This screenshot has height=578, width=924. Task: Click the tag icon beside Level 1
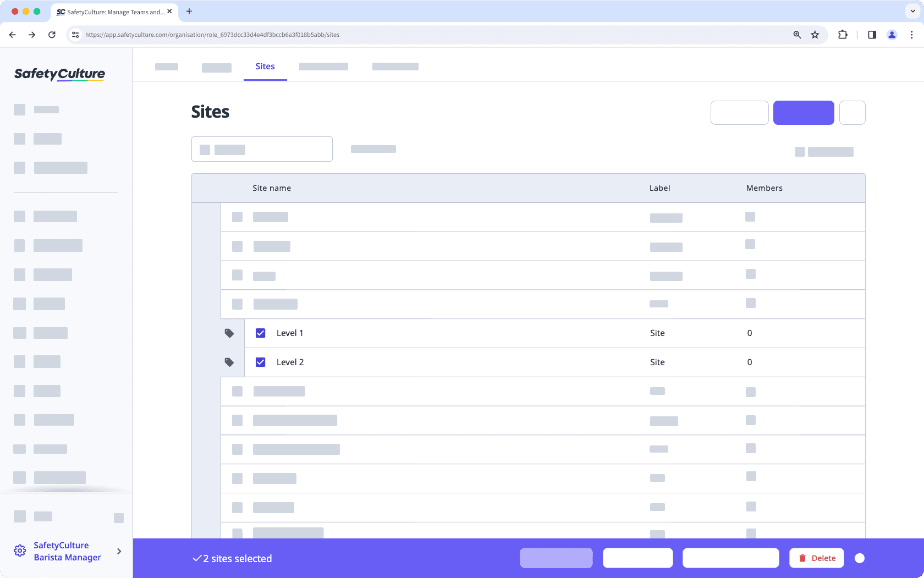(229, 333)
